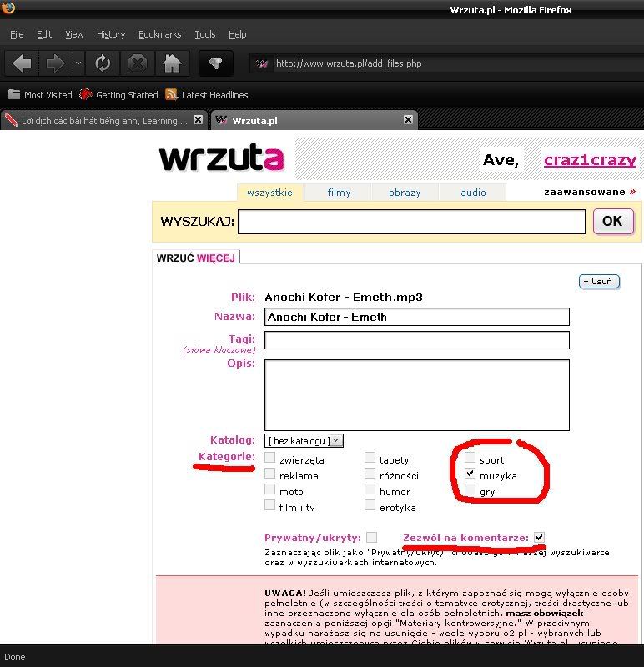This screenshot has height=667, width=644.
Task: Open the Bookmarks menu
Action: (159, 34)
